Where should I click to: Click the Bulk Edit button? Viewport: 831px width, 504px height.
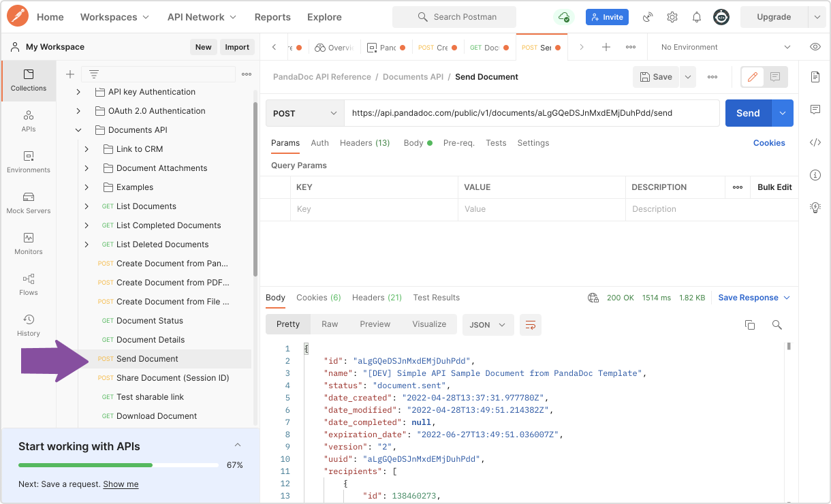tap(774, 187)
